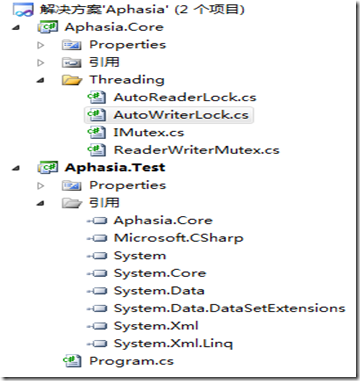Click the System reference icon

coord(97,256)
